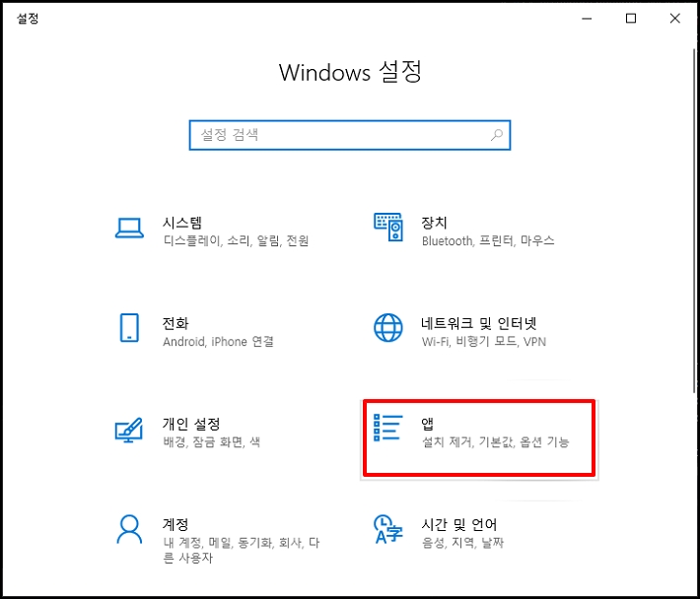
Task: Open the 전화 phone icon
Action: (129, 328)
